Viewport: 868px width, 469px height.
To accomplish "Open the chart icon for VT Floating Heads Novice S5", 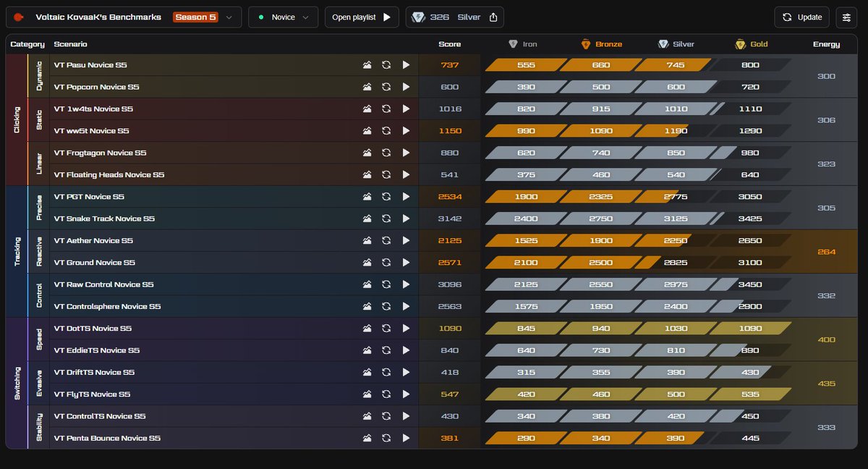I will coord(367,175).
